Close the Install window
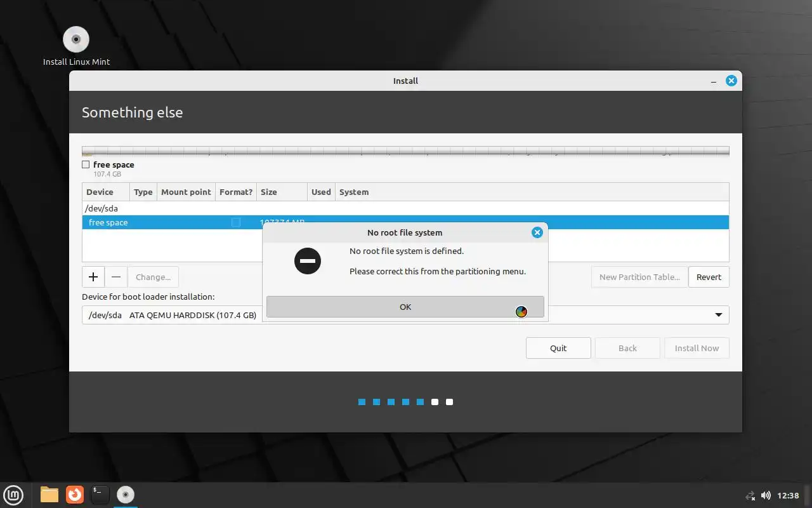Screen dimensions: 812x508 coord(731,81)
